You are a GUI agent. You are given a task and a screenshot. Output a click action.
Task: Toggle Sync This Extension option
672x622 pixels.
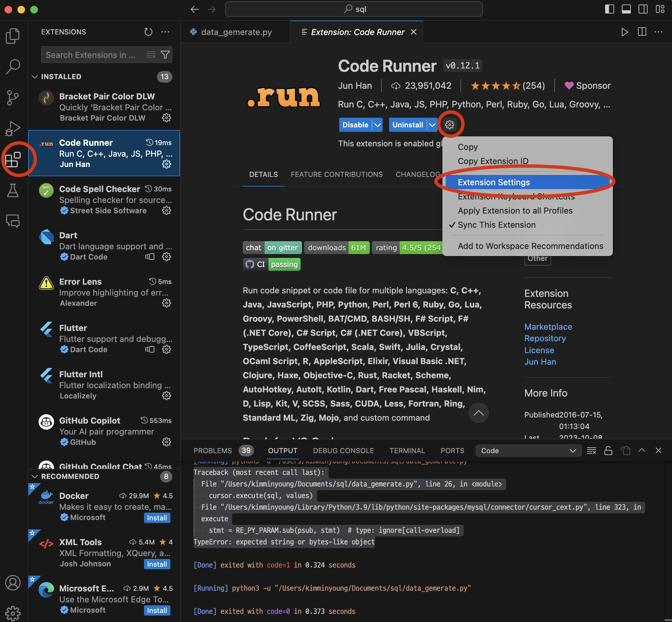[496, 225]
